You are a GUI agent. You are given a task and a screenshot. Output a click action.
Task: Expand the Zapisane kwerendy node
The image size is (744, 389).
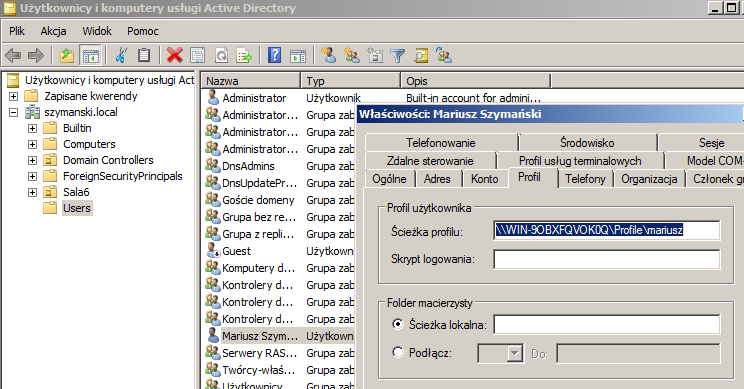tap(13, 96)
